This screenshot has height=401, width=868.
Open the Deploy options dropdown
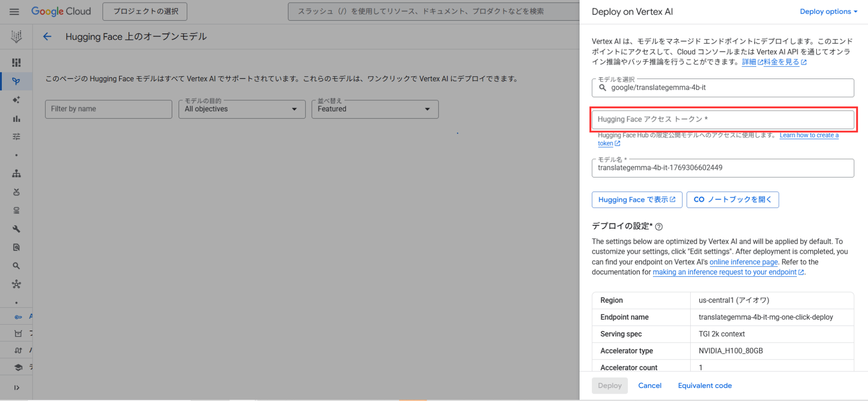(x=828, y=12)
